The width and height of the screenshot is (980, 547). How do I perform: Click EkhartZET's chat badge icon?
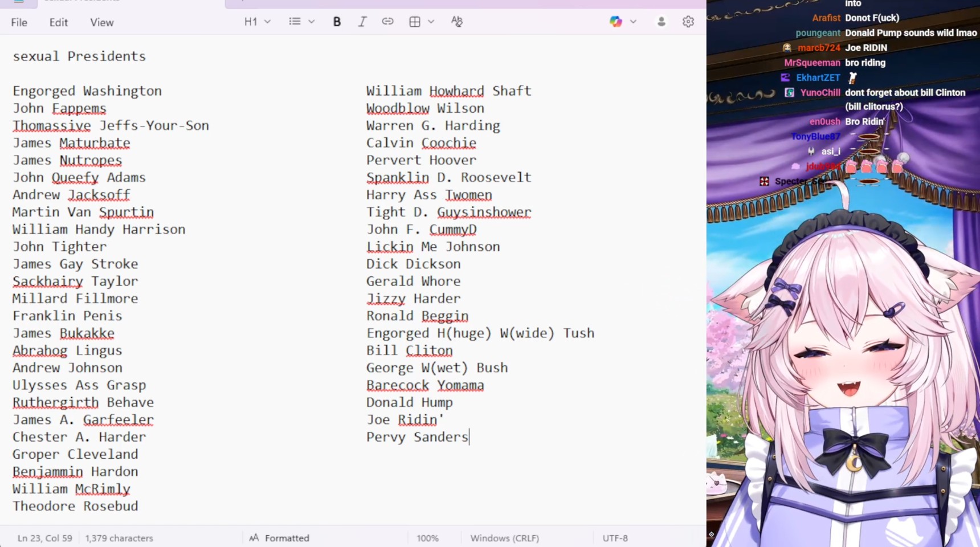(x=785, y=77)
